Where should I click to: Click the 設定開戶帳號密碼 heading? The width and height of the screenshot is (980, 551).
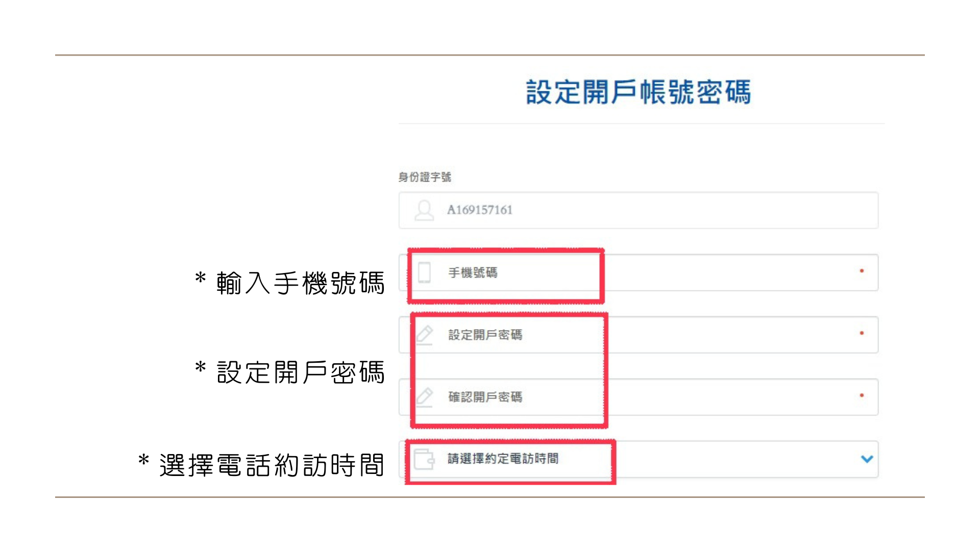[639, 92]
